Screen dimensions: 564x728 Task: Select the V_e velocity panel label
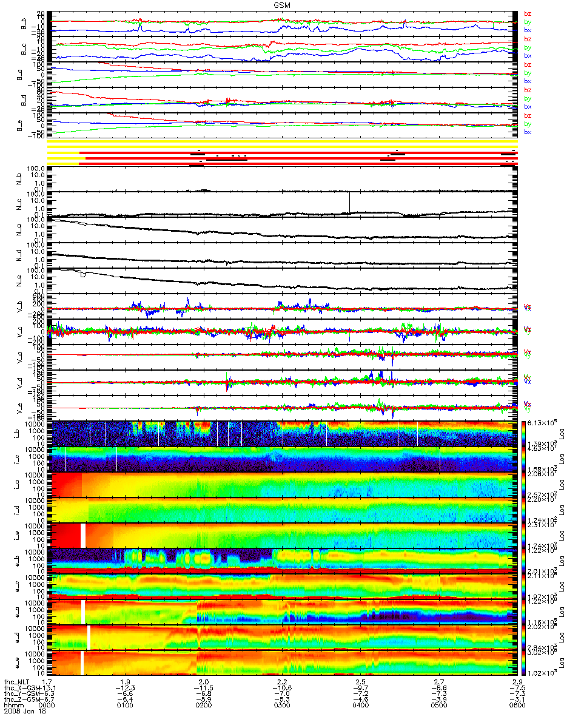[x=18, y=408]
